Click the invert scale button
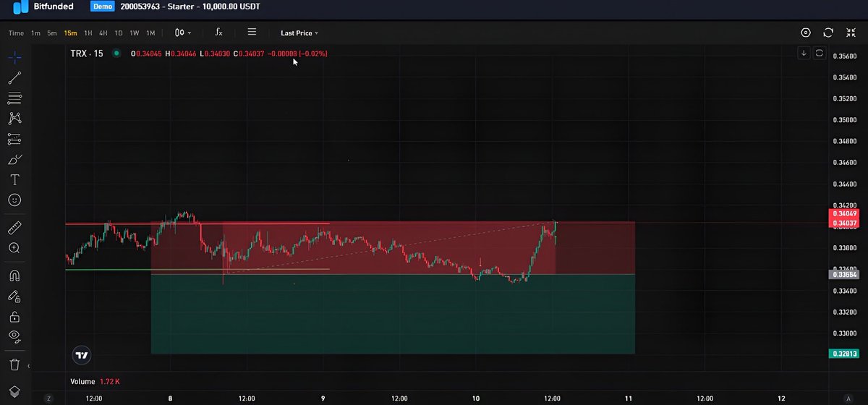Screen dimensions: 868x405 [x=820, y=54]
